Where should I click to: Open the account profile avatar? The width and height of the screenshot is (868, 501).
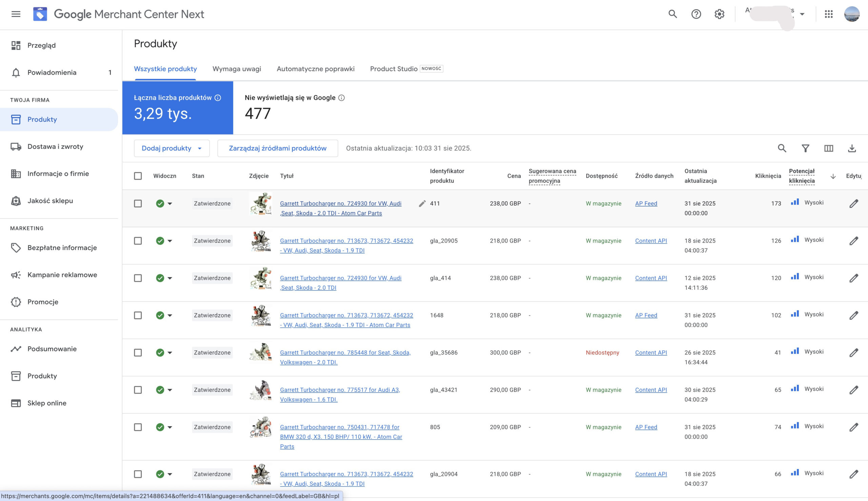pyautogui.click(x=852, y=14)
